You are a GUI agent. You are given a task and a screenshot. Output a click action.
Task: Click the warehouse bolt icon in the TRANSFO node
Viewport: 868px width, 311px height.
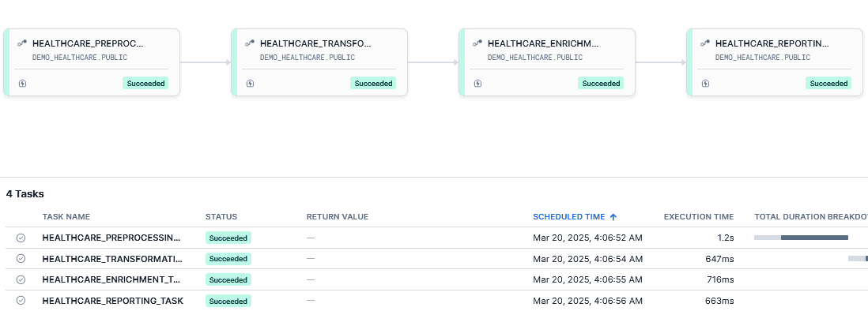click(251, 84)
